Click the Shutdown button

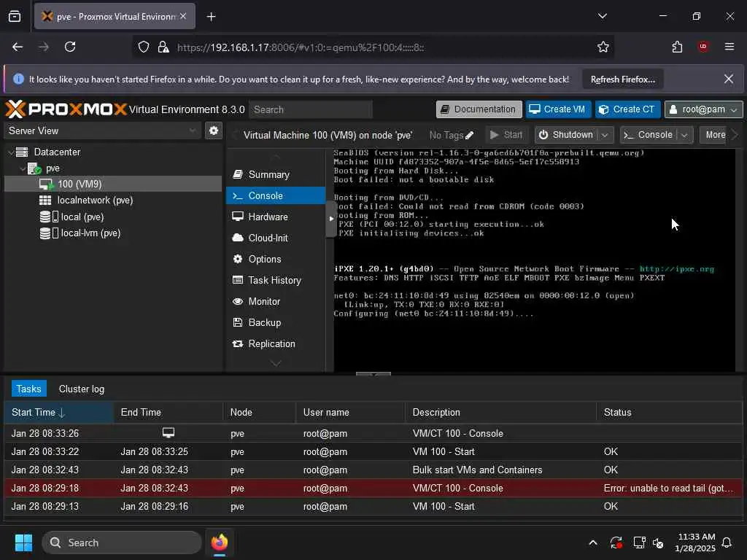(x=567, y=135)
